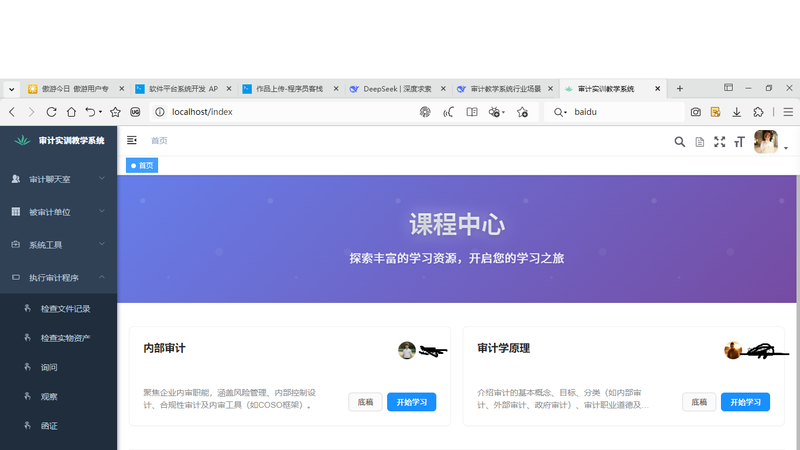Click 底稿 button on 审计学原理 card
The height and width of the screenshot is (450, 800).
699,402
